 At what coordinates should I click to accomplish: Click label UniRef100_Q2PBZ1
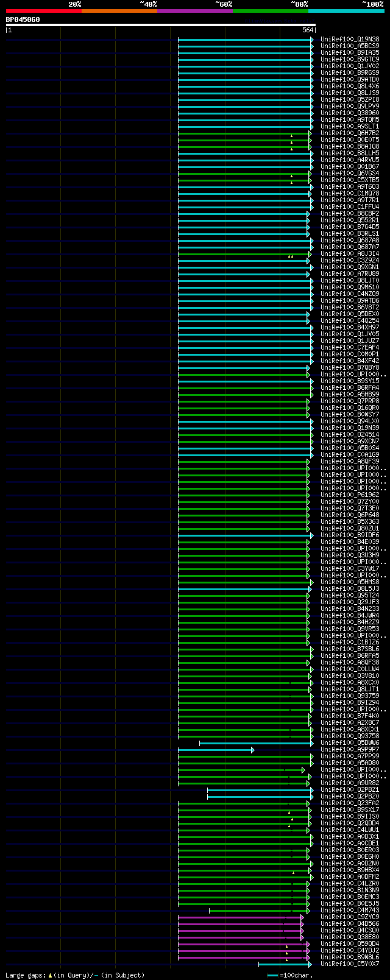pyautogui.click(x=350, y=790)
